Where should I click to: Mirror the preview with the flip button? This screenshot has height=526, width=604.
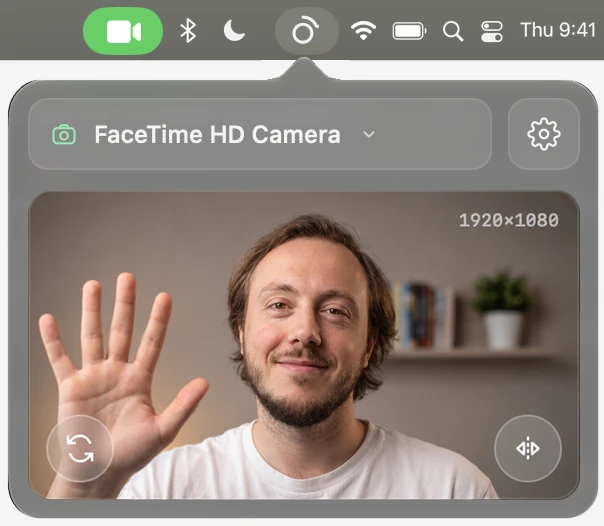coord(528,448)
